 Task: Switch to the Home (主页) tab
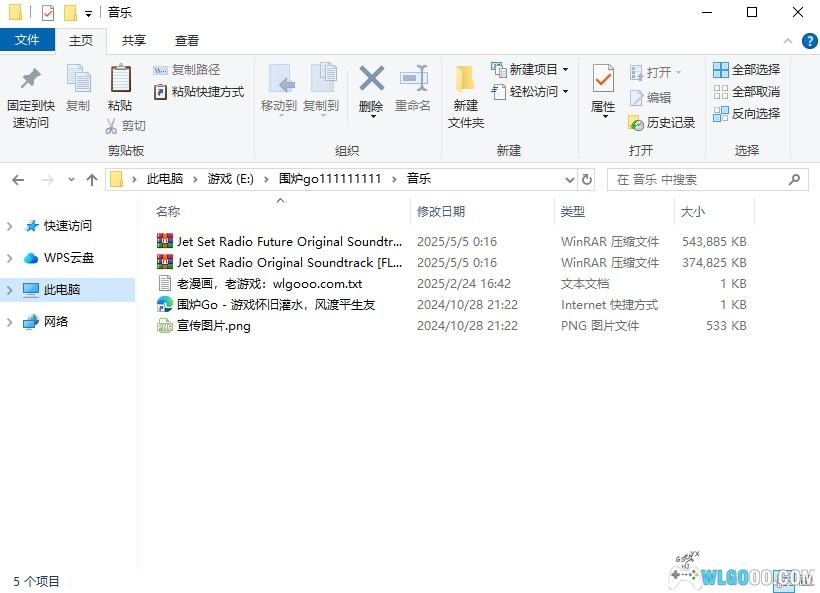81,41
